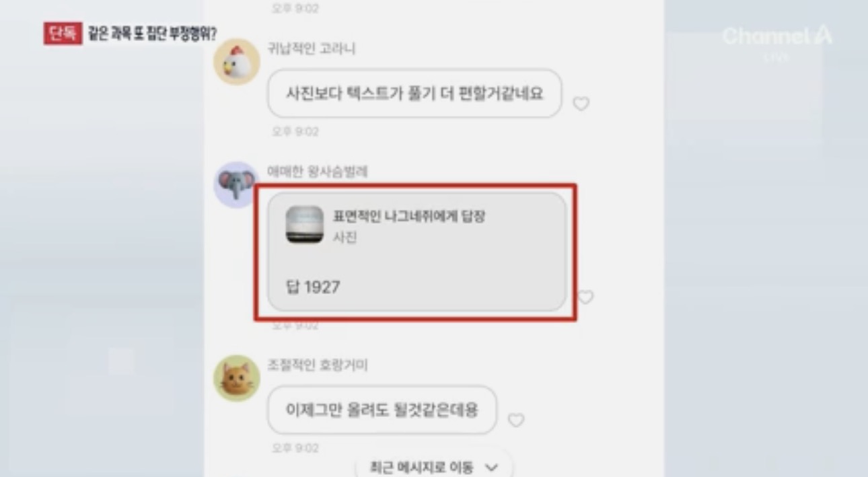
Task: Select the bubble 이제그만 올려도 될것같은데용
Action: click(382, 410)
